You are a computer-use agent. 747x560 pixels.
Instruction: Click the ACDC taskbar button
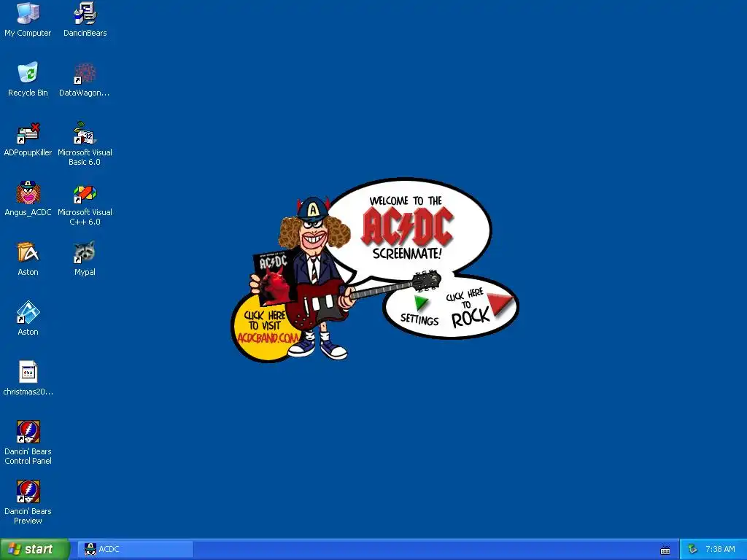point(135,549)
